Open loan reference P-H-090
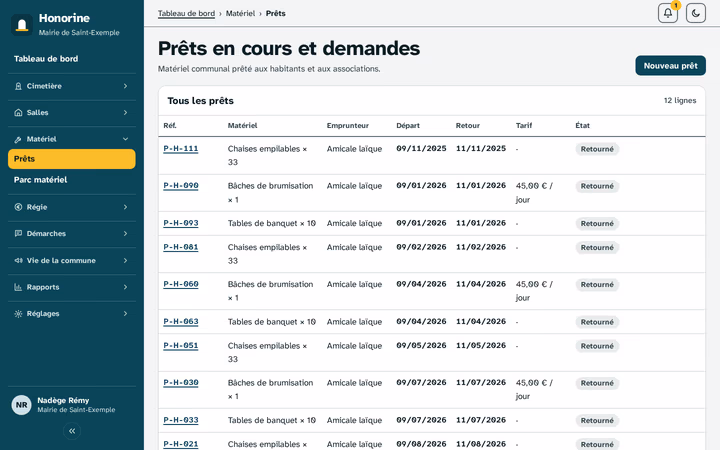 tap(181, 186)
